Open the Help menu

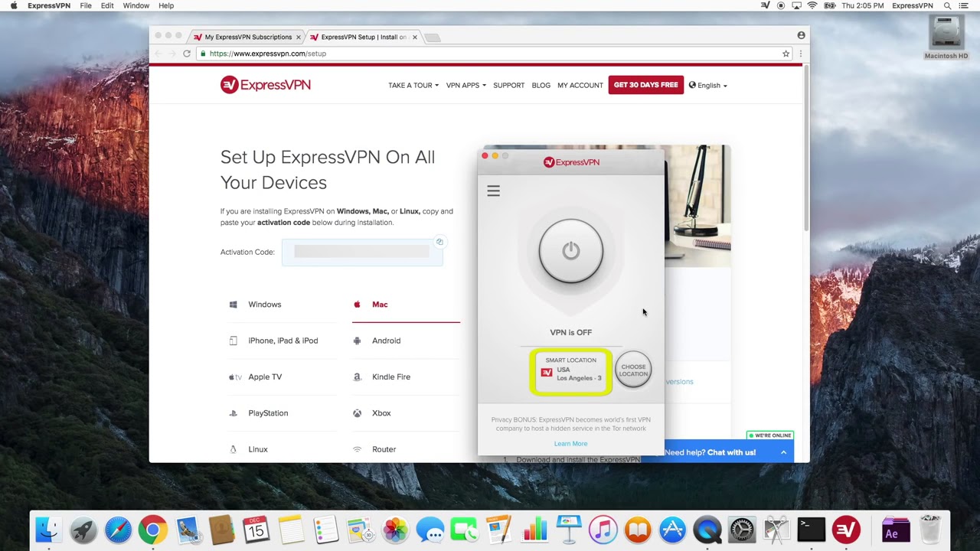tap(166, 5)
